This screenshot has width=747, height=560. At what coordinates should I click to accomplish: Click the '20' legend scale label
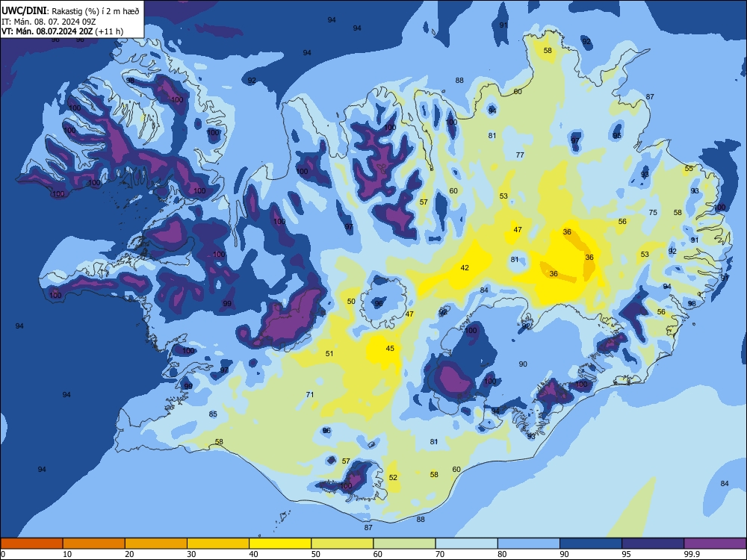129,554
